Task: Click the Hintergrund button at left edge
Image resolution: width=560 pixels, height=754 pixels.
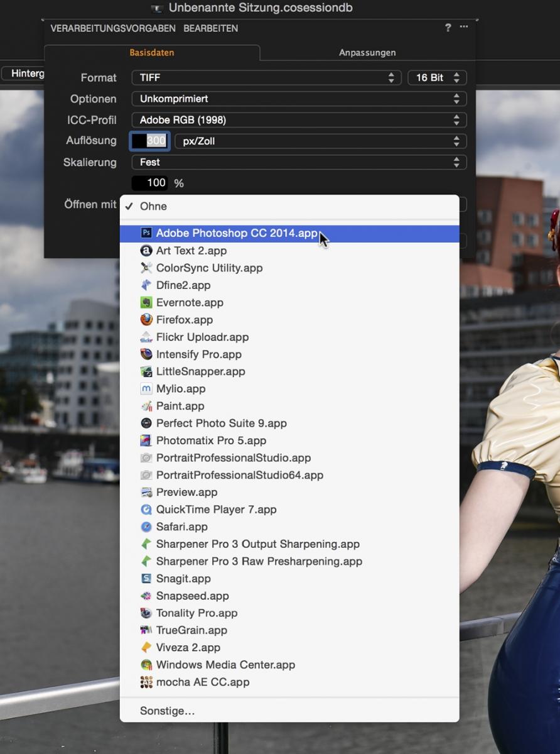Action: coord(23,74)
